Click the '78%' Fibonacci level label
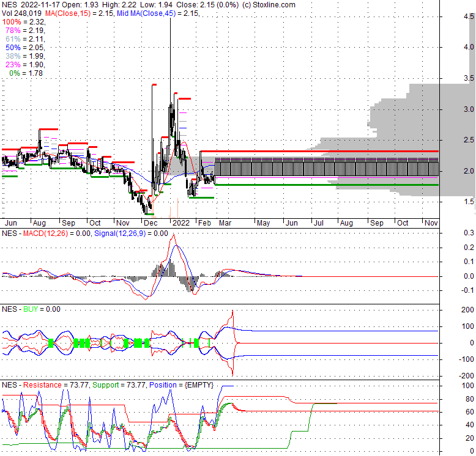The image size is (476, 456). (x=13, y=31)
